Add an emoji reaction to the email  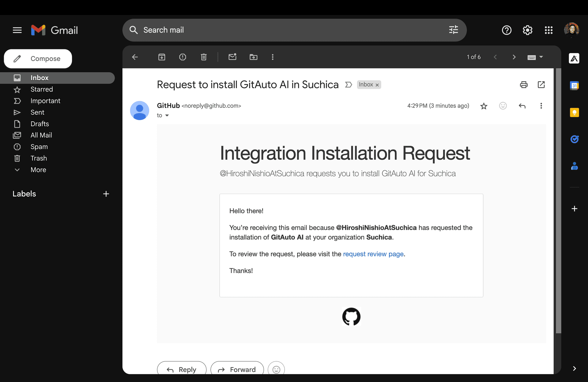(503, 106)
